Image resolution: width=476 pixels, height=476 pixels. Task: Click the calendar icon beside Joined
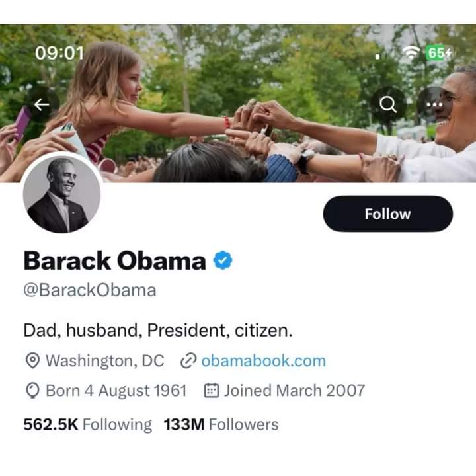212,391
